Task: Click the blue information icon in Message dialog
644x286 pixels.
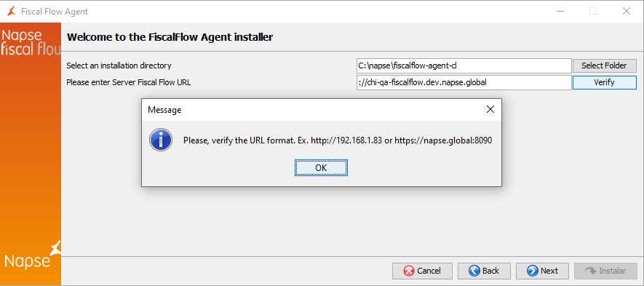Action: (x=161, y=140)
